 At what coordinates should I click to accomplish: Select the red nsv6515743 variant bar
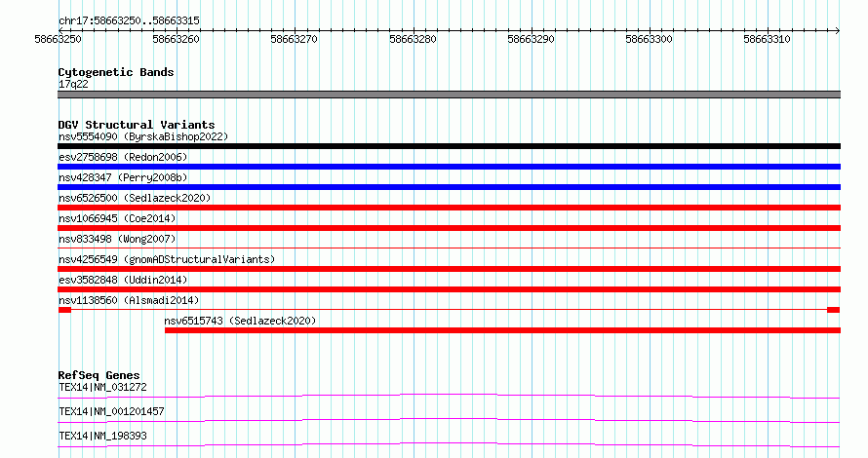[502, 330]
